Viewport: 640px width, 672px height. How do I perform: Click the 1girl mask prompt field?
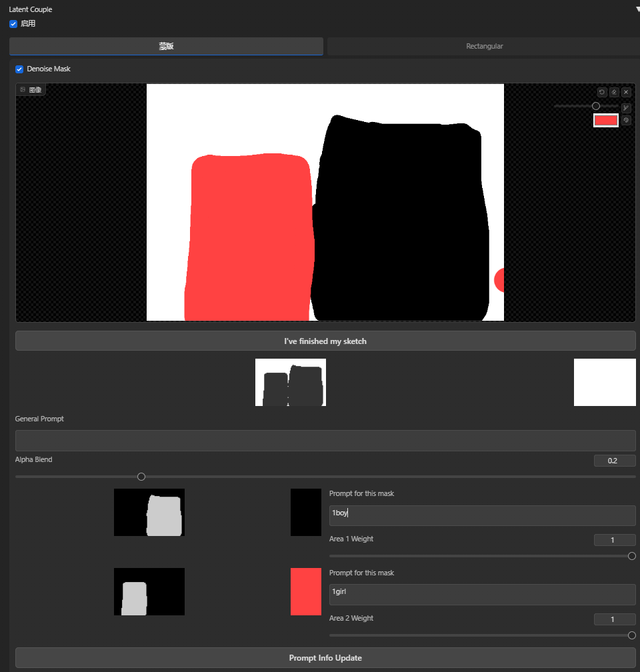482,595
